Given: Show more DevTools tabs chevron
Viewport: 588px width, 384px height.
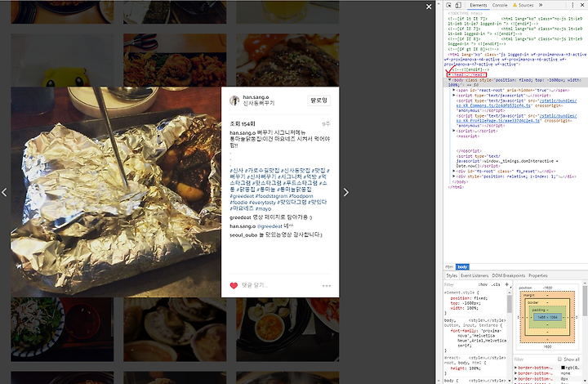Looking at the screenshot, I should click(x=541, y=5).
